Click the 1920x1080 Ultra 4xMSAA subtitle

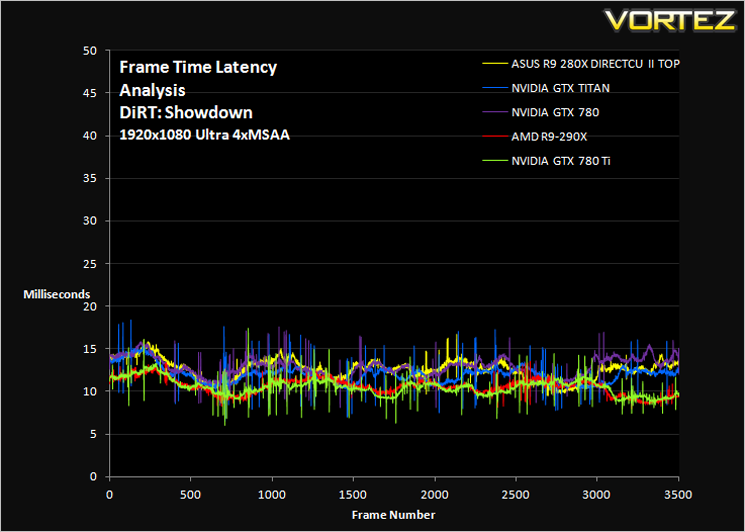(204, 135)
